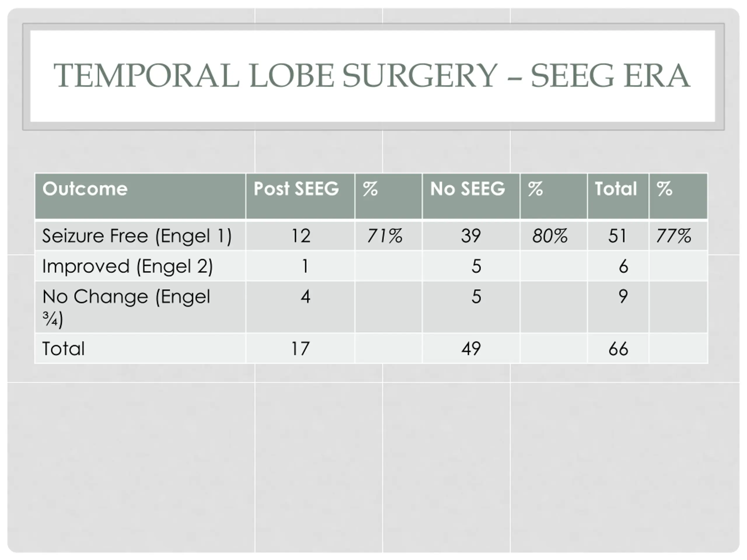Screen dimensions: 747x560
Task: Select the 71% cell
Action: (x=388, y=235)
